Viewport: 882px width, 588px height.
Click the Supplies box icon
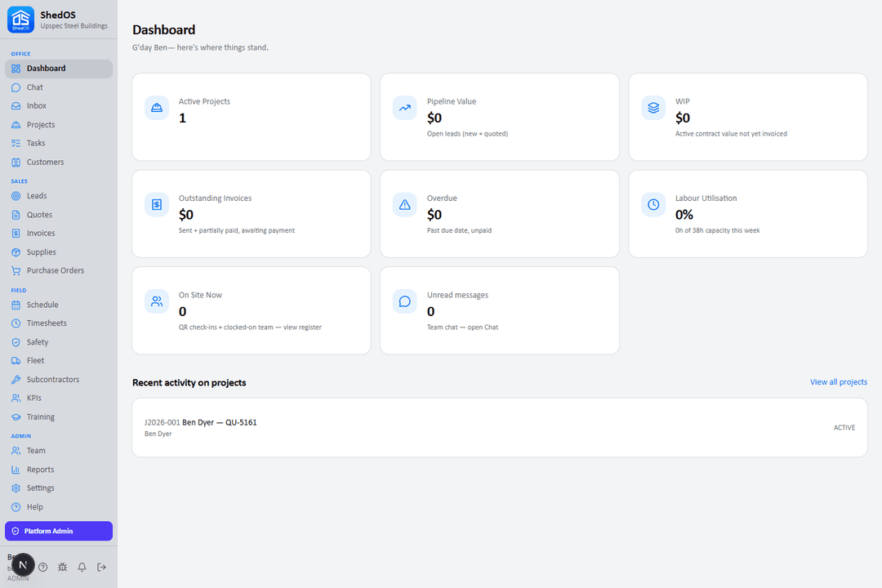tap(16, 252)
